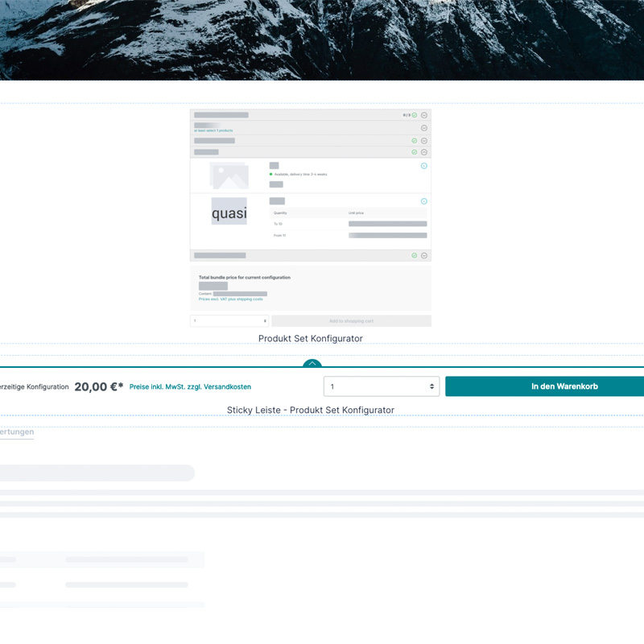This screenshot has height=644, width=644.
Task: Click the green checkmark in the bottom configurator row
Action: (415, 255)
